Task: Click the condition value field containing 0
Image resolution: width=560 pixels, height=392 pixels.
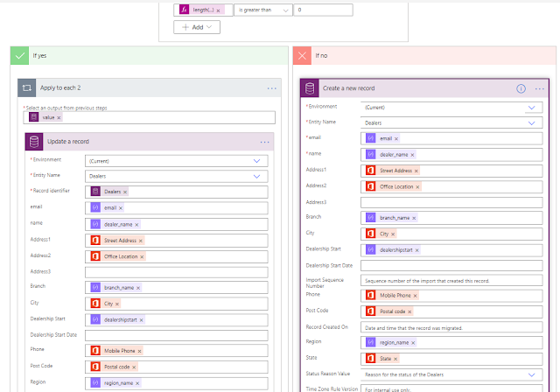Action: click(x=323, y=10)
